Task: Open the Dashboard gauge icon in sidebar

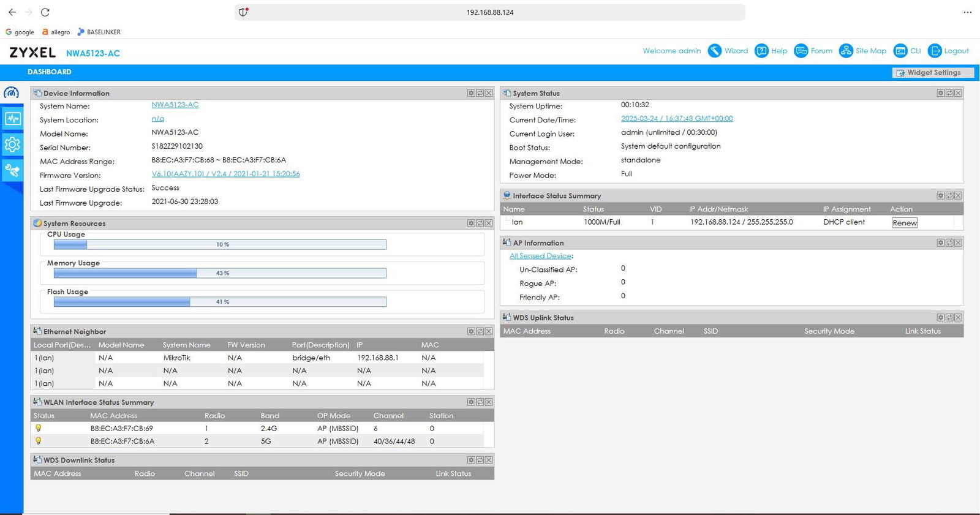Action: (12, 93)
